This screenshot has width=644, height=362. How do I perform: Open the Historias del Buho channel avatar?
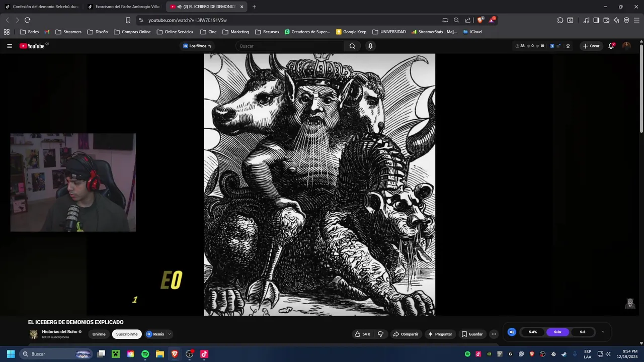tap(34, 334)
